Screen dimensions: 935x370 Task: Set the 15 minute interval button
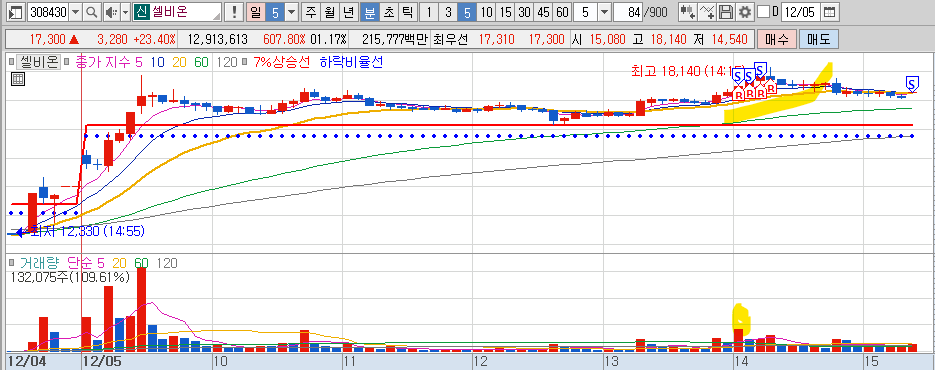506,12
